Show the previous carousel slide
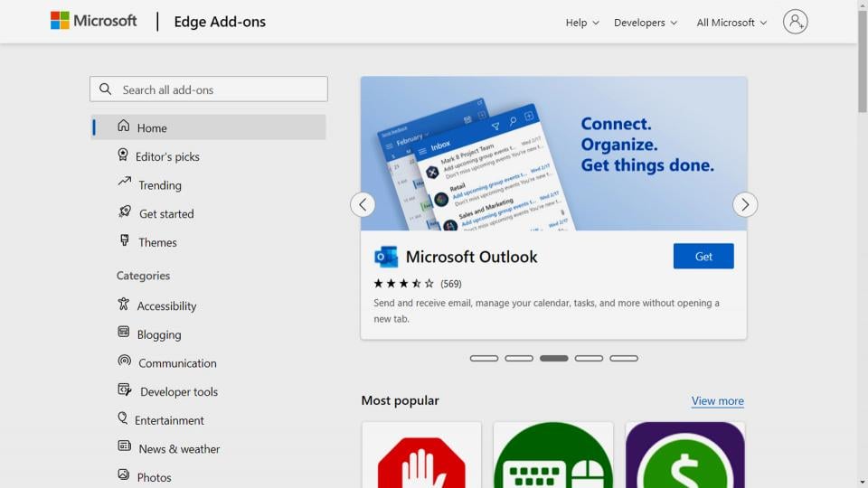Image resolution: width=868 pixels, height=488 pixels. tap(363, 204)
